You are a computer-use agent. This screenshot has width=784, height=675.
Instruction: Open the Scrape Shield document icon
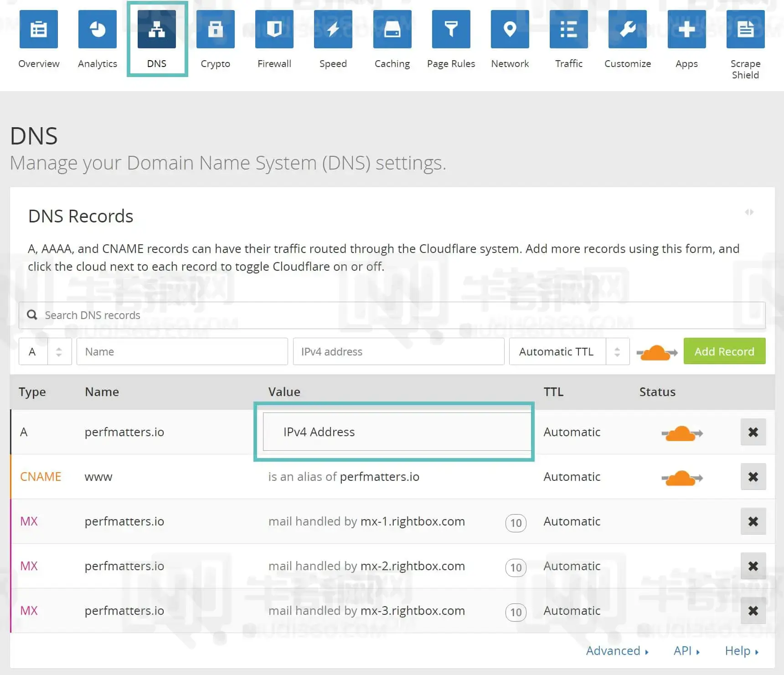pos(746,29)
